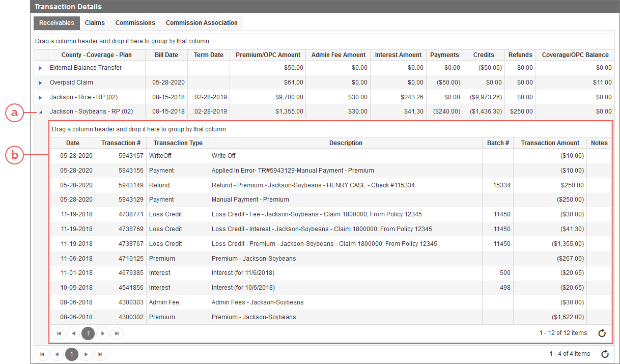
Task: Go to last page of transactions
Action: click(117, 333)
